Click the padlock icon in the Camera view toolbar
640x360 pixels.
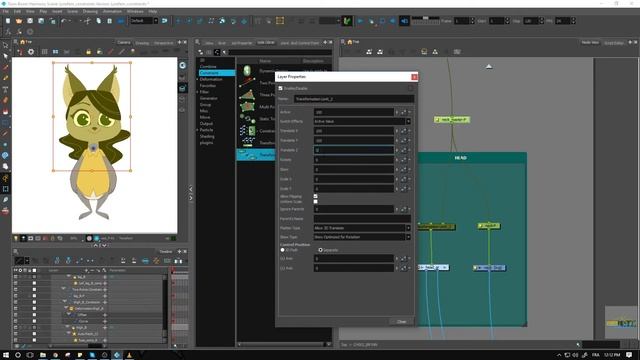(x=88, y=52)
